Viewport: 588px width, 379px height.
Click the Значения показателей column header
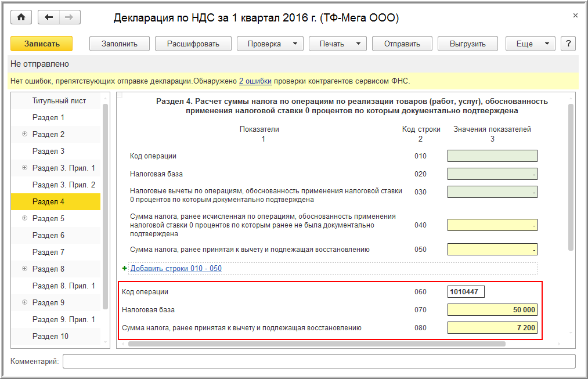[x=492, y=129]
